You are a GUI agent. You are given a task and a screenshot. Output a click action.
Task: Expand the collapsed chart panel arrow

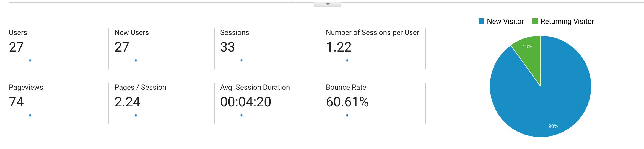coord(328,4)
